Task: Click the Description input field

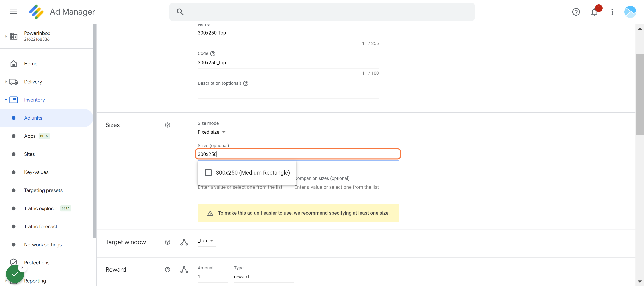Action: [x=288, y=93]
